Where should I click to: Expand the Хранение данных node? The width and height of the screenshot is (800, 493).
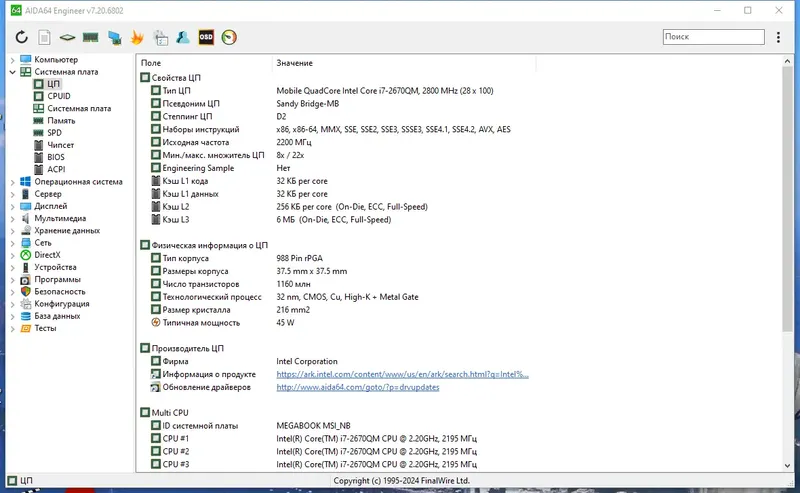click(x=12, y=231)
